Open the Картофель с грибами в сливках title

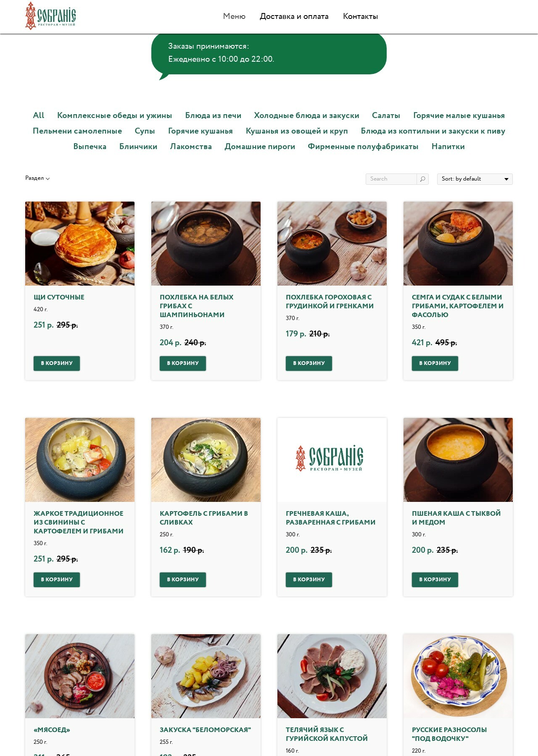[204, 518]
